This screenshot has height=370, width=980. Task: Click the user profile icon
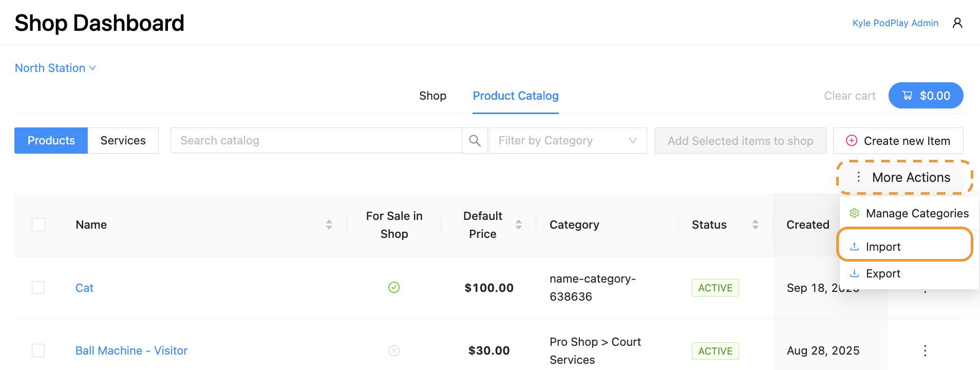point(957,23)
